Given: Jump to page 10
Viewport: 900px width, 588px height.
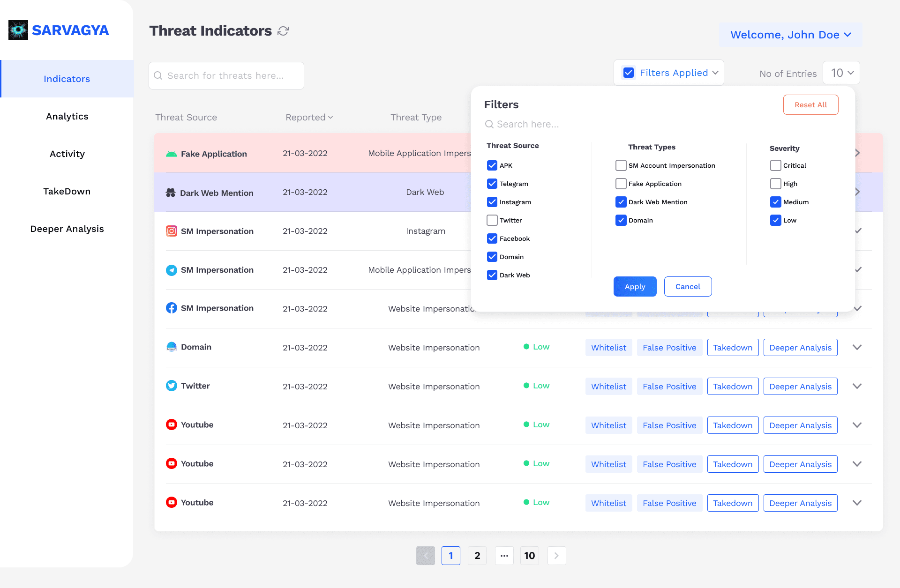Looking at the screenshot, I should click(x=530, y=556).
